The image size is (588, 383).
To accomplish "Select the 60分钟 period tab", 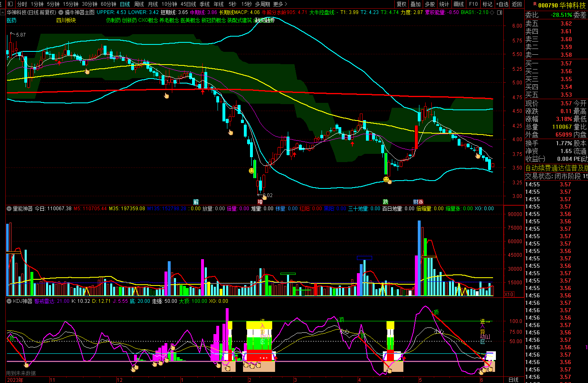I will 109,4.
